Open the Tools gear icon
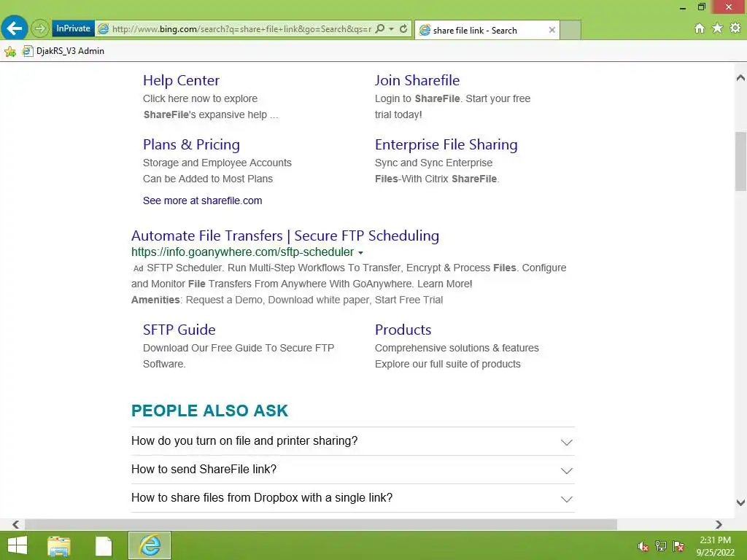The image size is (747, 560). pos(735,28)
